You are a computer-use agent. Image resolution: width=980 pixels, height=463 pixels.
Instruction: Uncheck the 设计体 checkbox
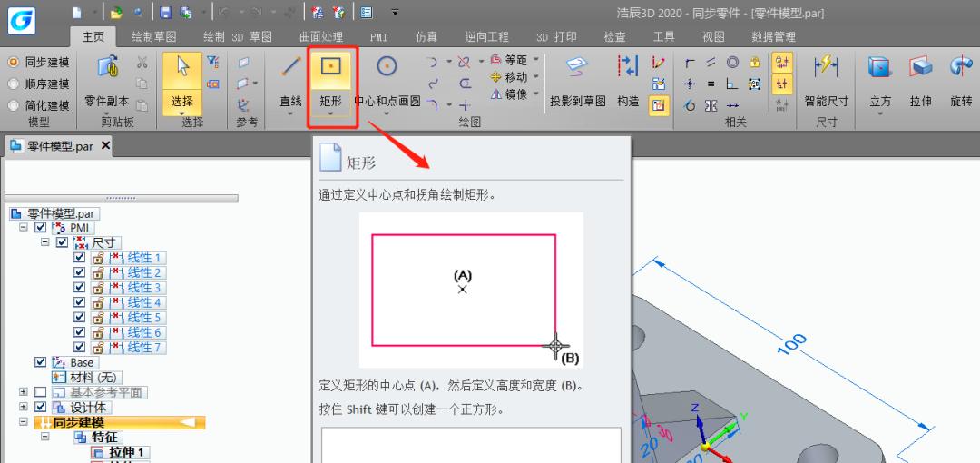[41, 407]
